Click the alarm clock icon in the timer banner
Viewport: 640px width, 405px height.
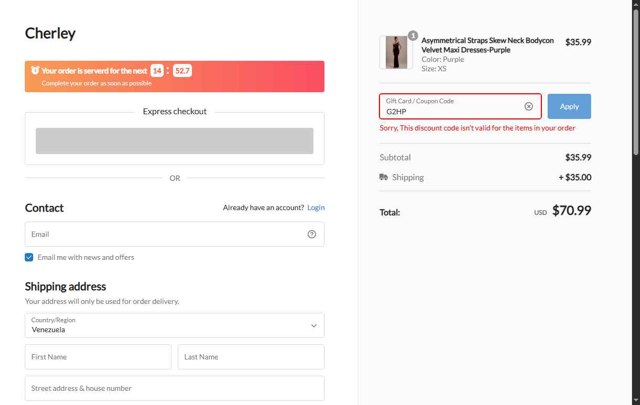point(35,70)
